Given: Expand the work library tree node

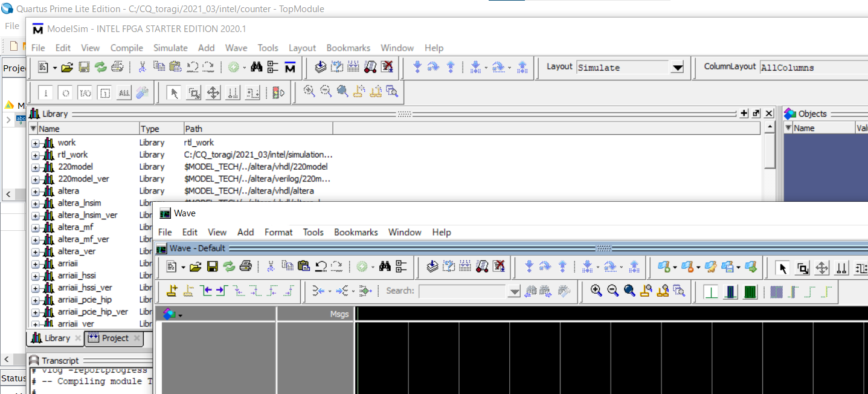Looking at the screenshot, I should (x=35, y=143).
